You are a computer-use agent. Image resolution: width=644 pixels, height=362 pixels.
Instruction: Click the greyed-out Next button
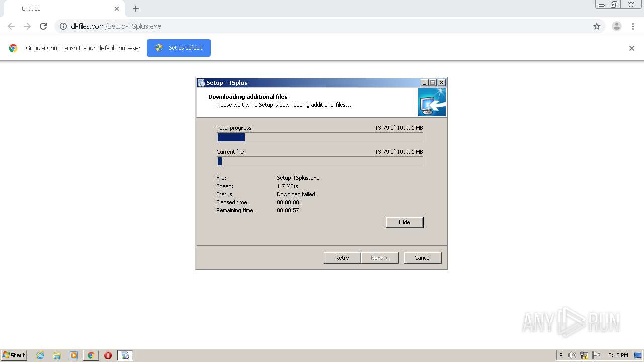pyautogui.click(x=380, y=258)
